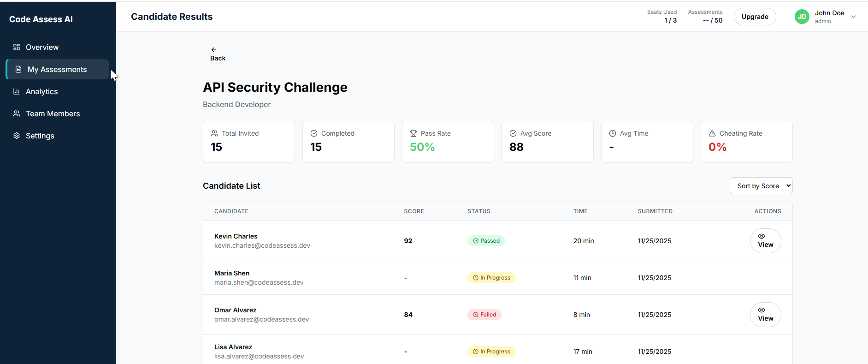Screen dimensions: 868x364
Task: Click the Pass Rate trophy icon
Action: (x=413, y=133)
